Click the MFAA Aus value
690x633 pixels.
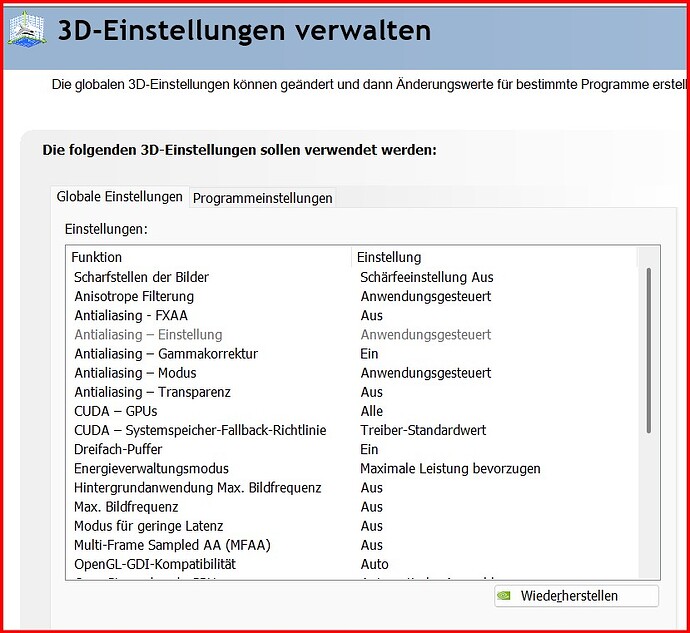coord(371,545)
